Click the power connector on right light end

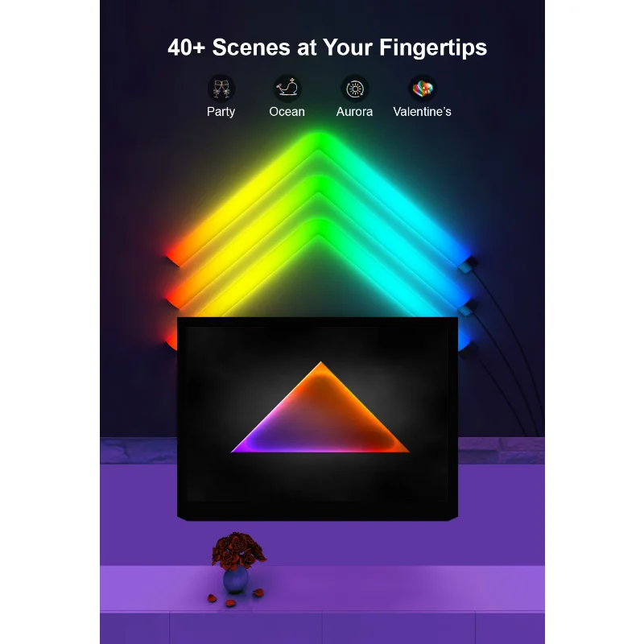(x=469, y=265)
